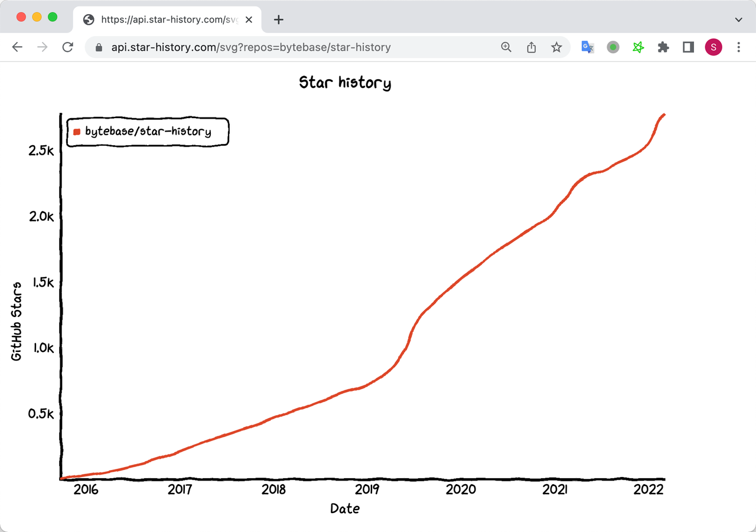Reload the current page

pos(67,47)
